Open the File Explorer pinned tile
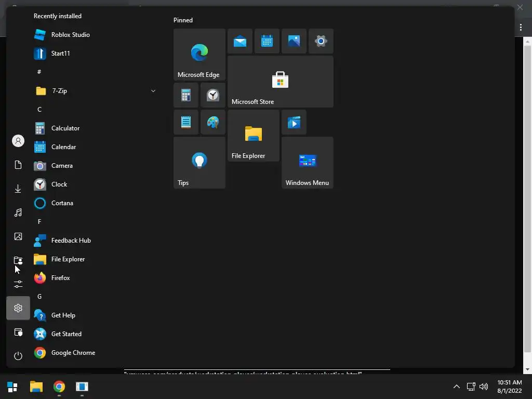The width and height of the screenshot is (532, 399). [x=254, y=136]
